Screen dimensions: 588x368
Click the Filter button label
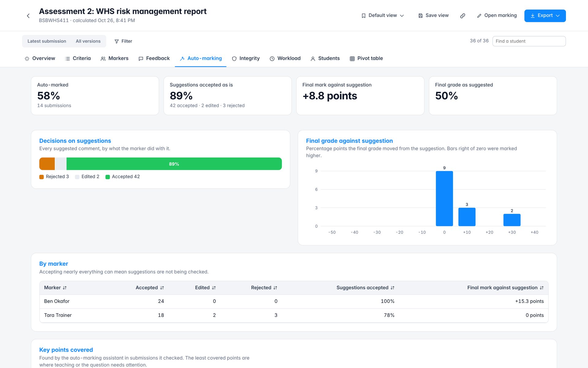tap(127, 41)
